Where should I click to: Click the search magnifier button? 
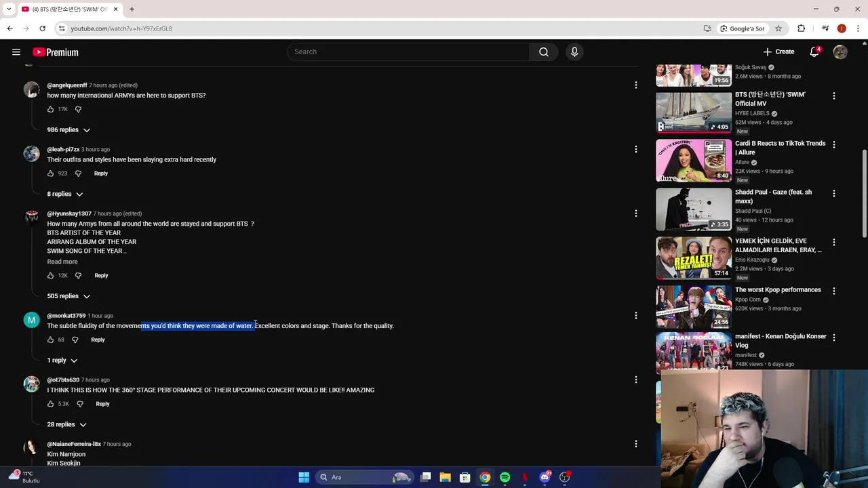544,52
